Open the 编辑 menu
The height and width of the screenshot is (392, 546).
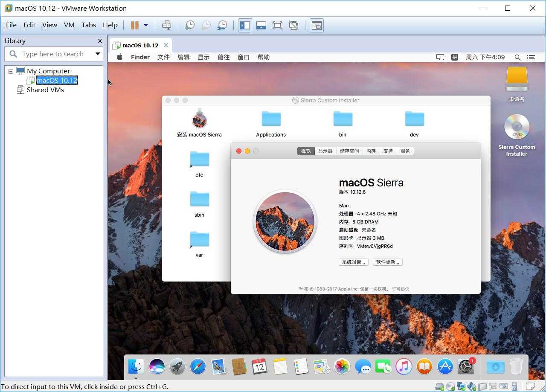click(x=183, y=57)
